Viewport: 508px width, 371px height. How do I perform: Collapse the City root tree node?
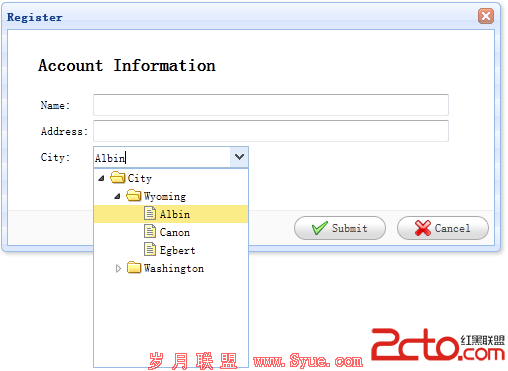pyautogui.click(x=101, y=178)
